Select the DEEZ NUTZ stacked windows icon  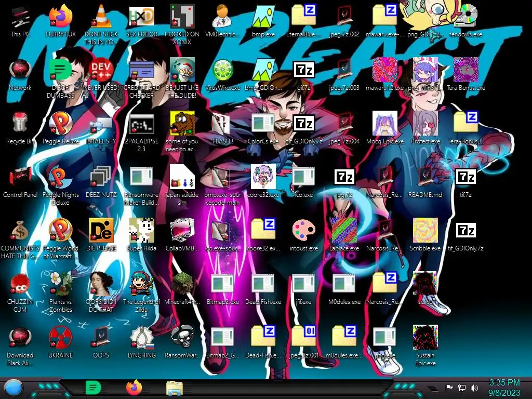click(101, 182)
